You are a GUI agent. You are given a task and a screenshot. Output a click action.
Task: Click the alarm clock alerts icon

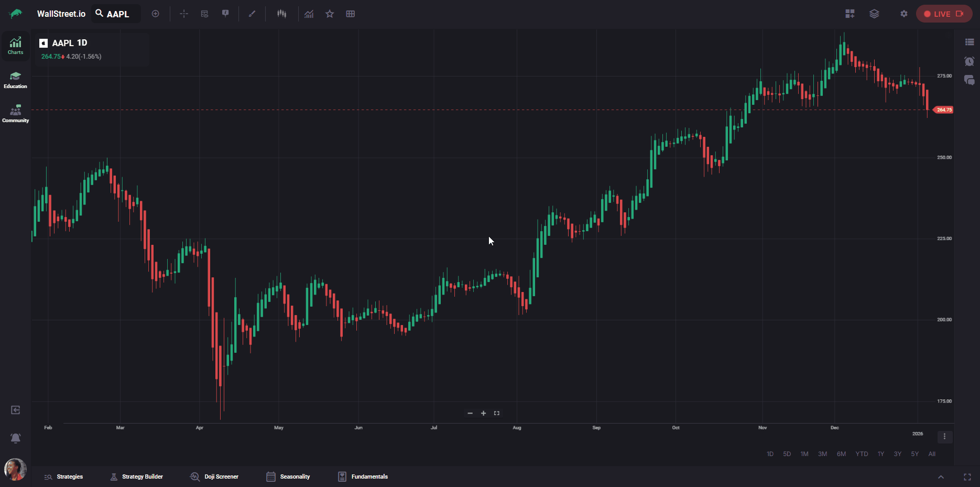point(969,61)
